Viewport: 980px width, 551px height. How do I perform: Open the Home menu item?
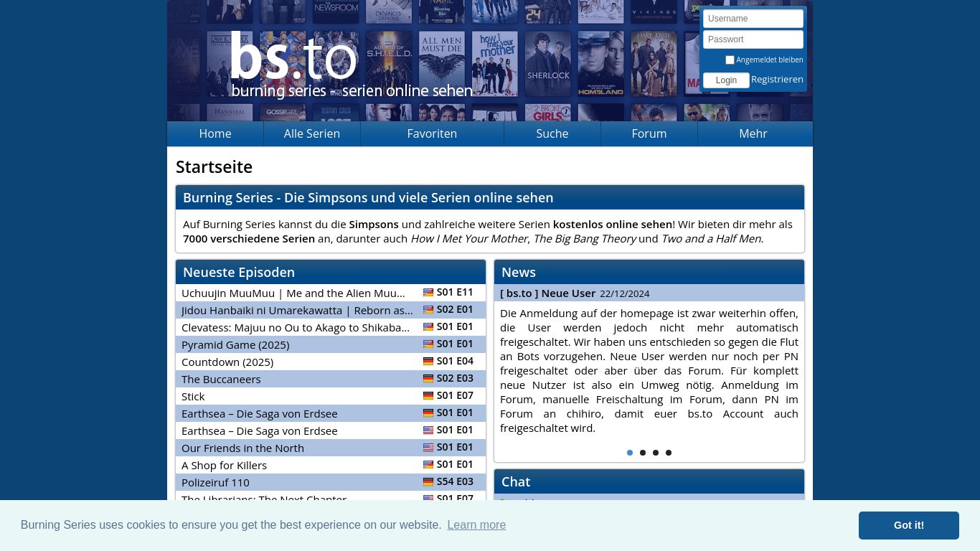point(215,133)
